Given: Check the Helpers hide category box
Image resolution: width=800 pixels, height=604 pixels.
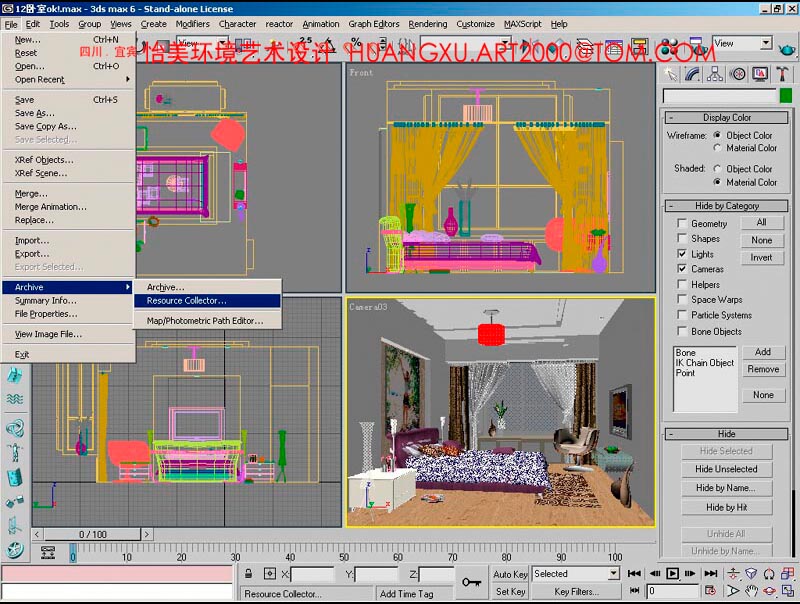Looking at the screenshot, I should point(682,284).
